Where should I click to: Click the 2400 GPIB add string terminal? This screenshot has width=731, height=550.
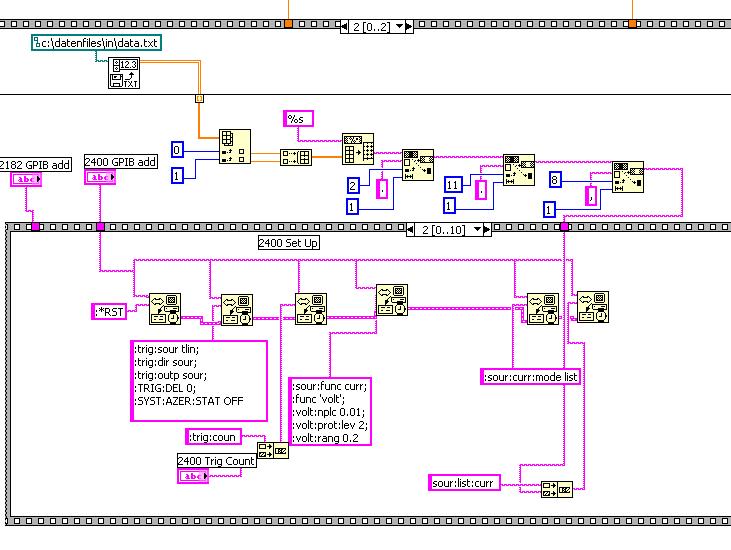(x=100, y=177)
